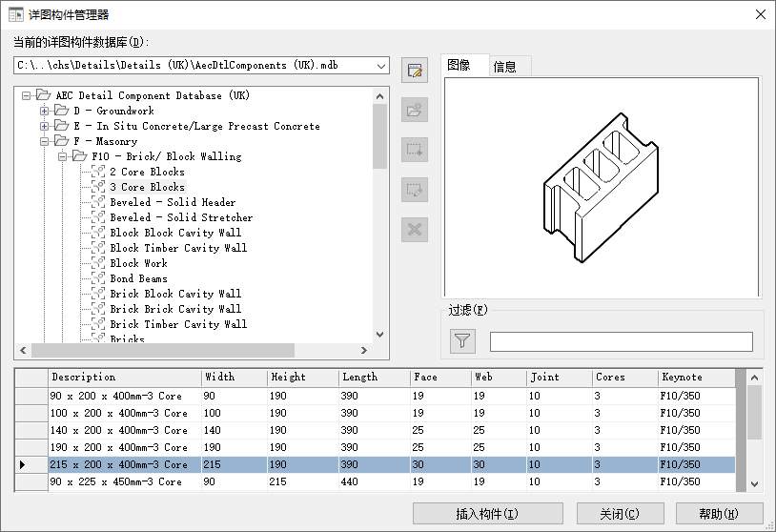
Task: Select Beveled - Solid Stretcher tree item
Action: (x=181, y=217)
